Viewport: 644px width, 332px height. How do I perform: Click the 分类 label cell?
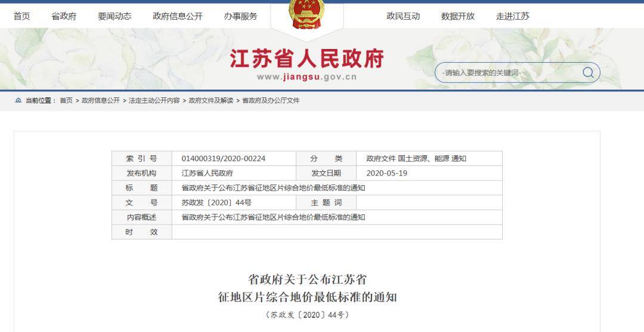point(326,158)
